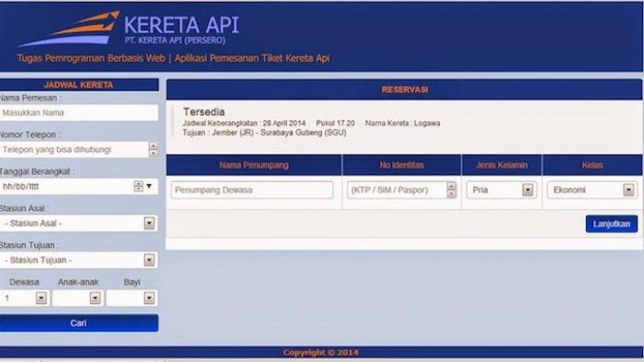Screen dimensions: 644x362
Task: Click the No Identitas spinner arrows
Action: pos(452,190)
